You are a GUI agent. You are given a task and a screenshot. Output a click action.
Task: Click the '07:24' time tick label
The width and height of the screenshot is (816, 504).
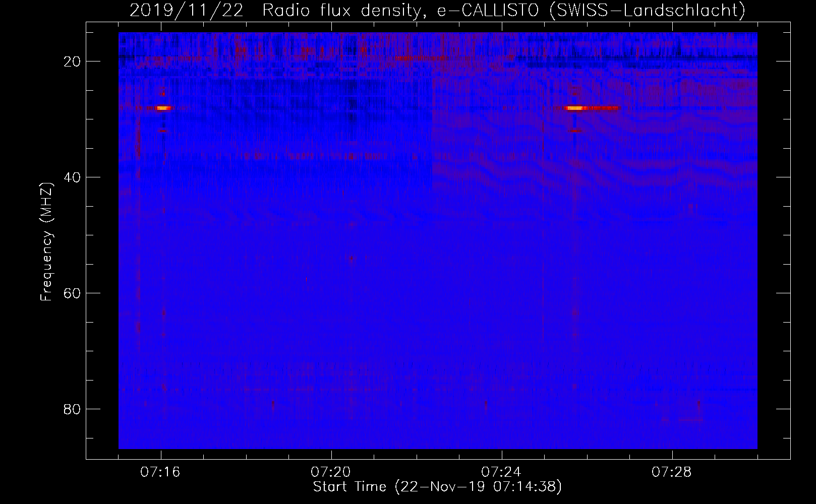501,472
